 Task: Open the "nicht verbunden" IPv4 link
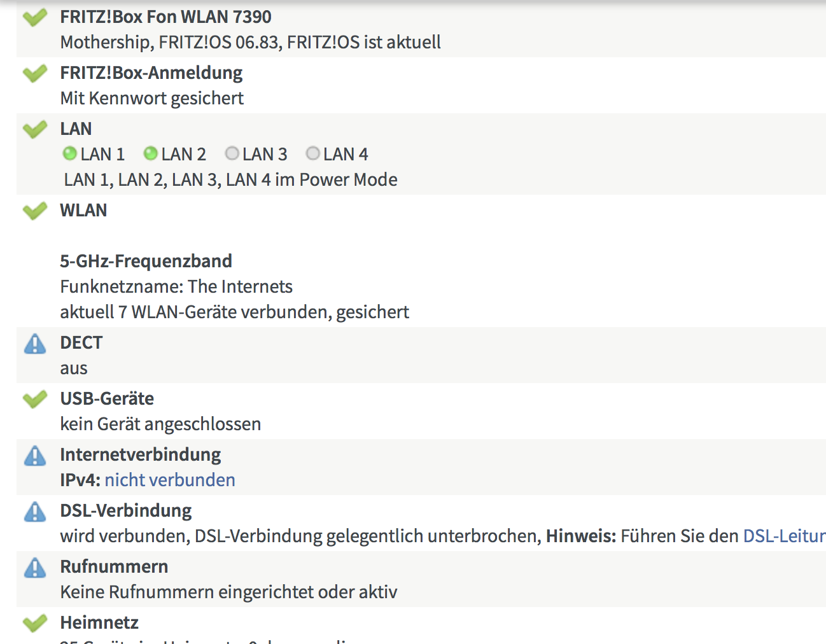tap(170, 480)
